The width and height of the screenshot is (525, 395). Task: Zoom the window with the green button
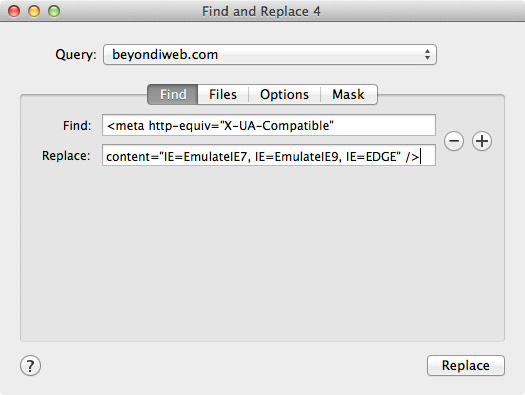[x=54, y=11]
